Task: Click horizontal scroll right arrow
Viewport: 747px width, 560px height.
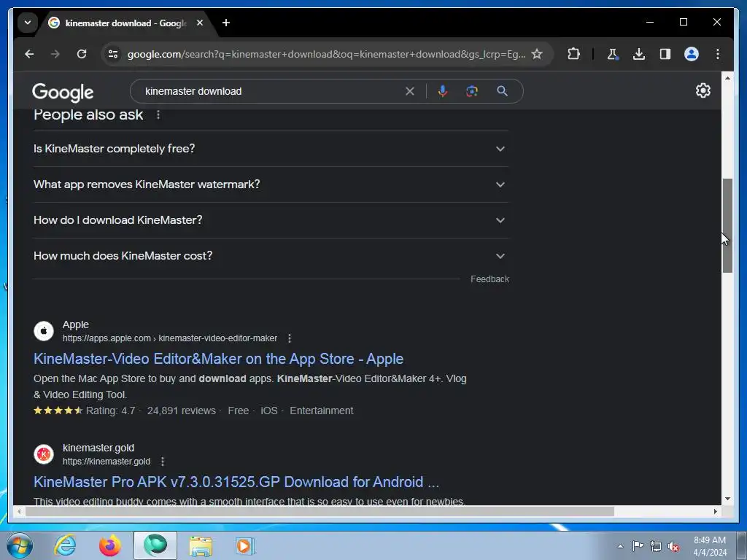Action: pos(715,511)
